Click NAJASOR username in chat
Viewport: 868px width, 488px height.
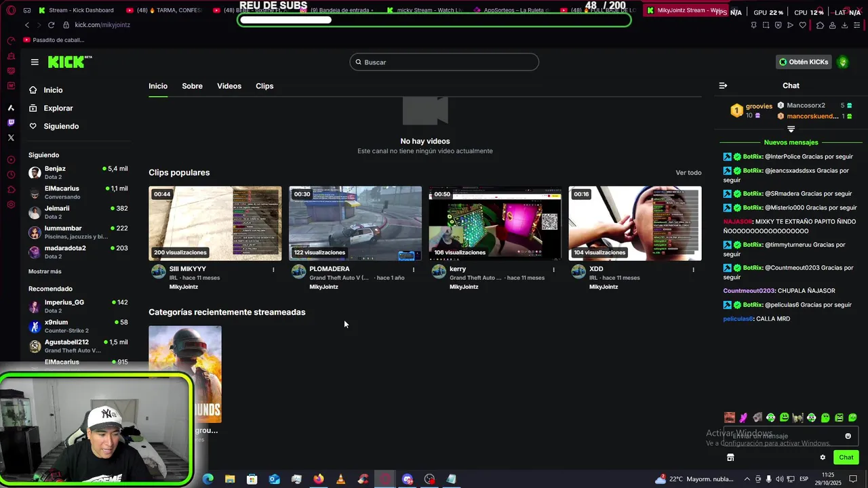pos(738,222)
